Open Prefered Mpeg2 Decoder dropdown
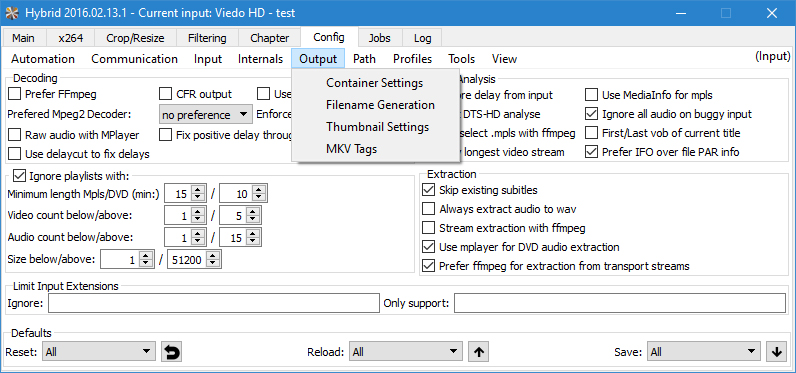The height and width of the screenshot is (373, 796). pyautogui.click(x=206, y=114)
